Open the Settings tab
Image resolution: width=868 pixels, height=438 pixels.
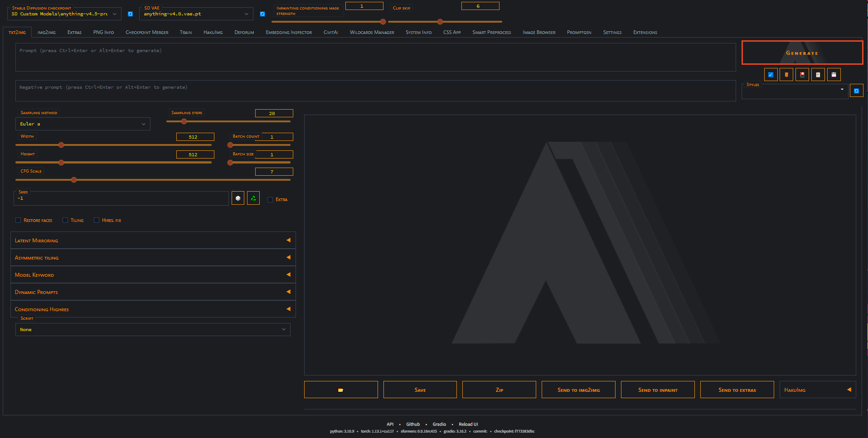click(x=612, y=33)
